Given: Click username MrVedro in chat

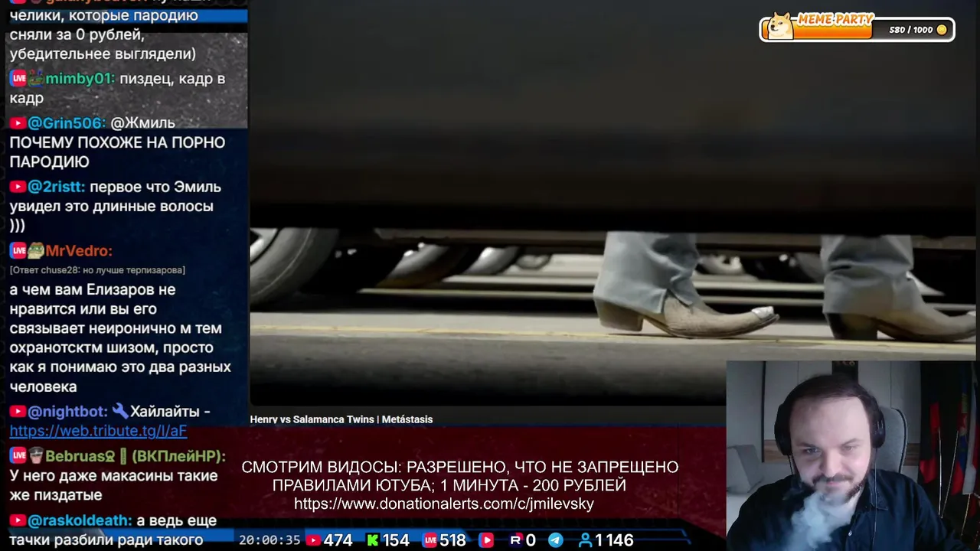Looking at the screenshot, I should (79, 251).
